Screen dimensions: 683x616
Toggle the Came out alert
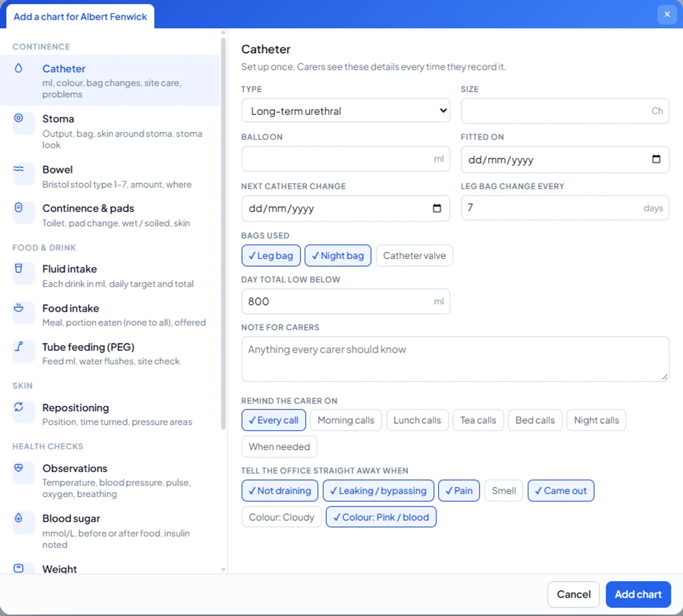(x=561, y=491)
